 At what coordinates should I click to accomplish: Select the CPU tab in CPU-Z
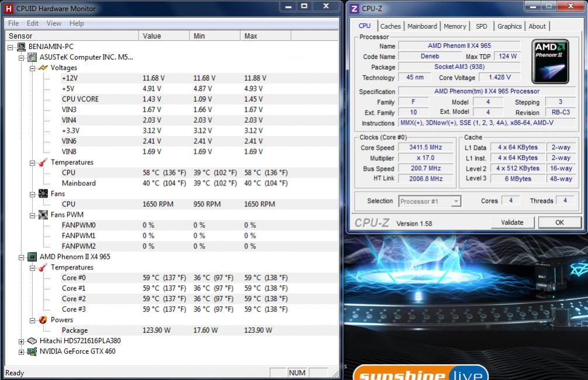pos(365,26)
